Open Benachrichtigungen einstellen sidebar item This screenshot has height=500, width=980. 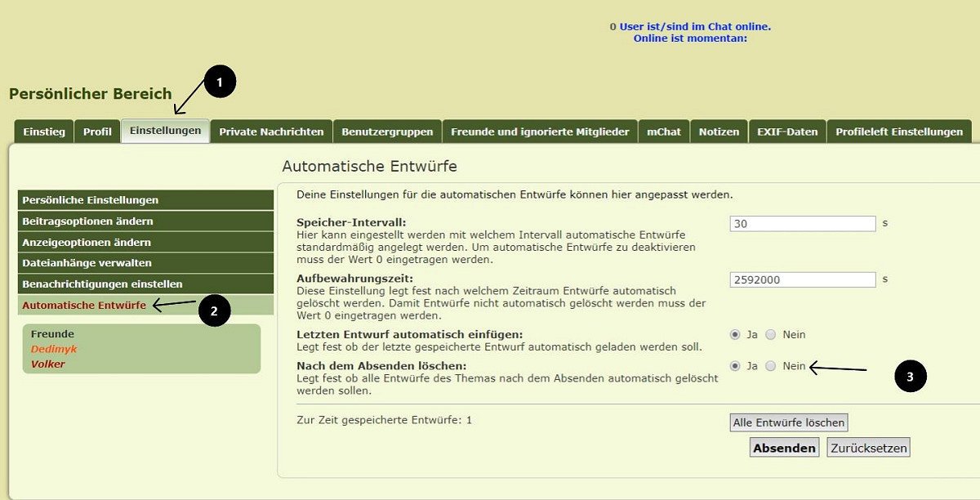(x=145, y=284)
